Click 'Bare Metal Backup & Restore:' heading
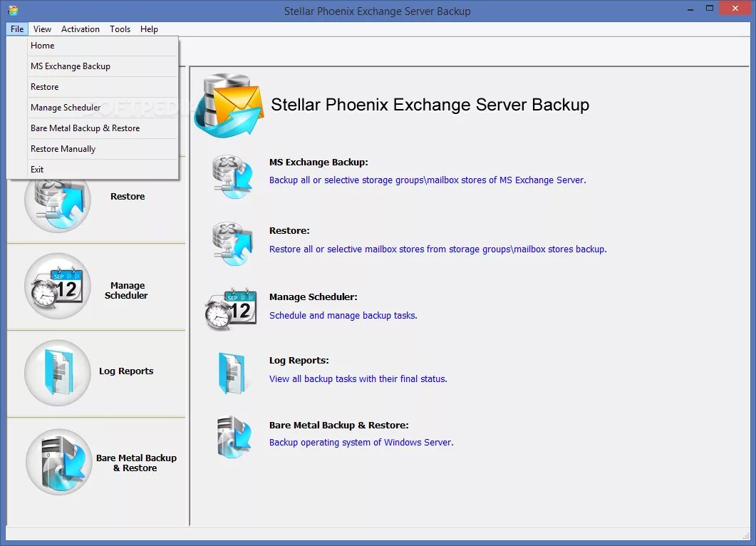This screenshot has width=756, height=546. [339, 426]
